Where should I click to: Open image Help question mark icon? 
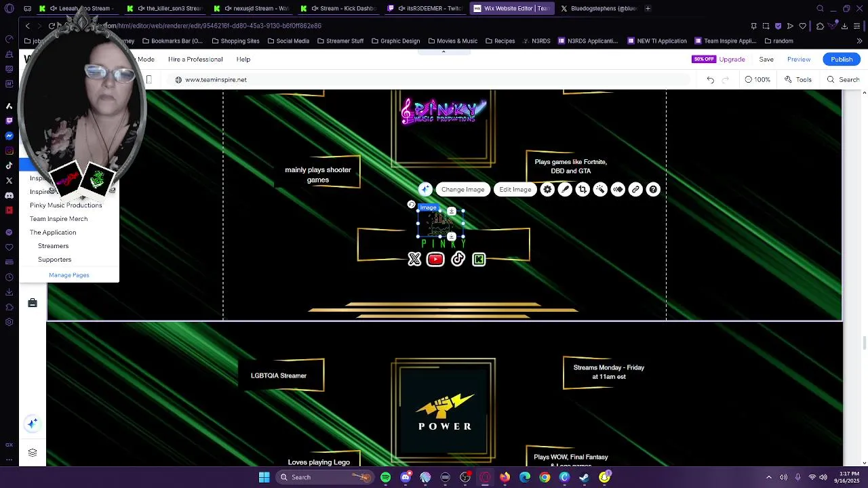pyautogui.click(x=653, y=190)
